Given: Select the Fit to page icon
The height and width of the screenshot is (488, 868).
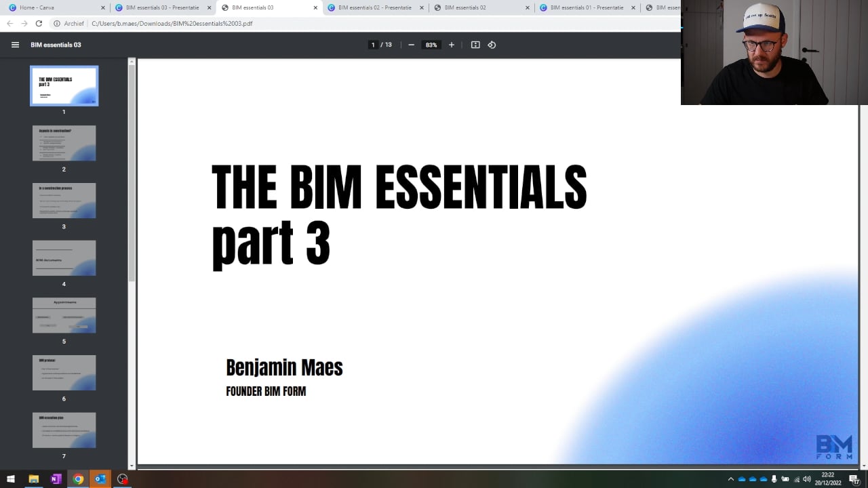Looking at the screenshot, I should tap(475, 45).
